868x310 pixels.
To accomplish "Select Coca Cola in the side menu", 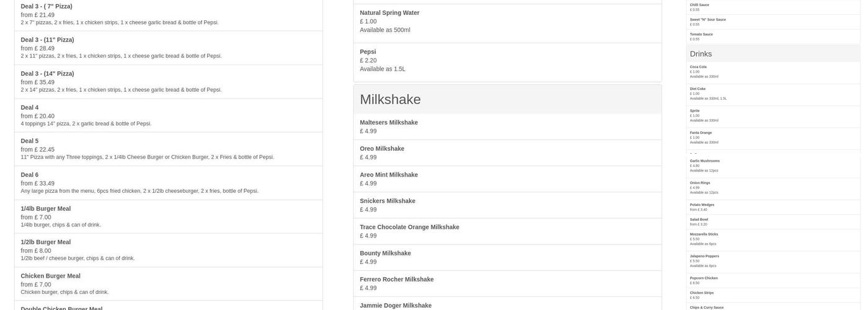I will point(773,72).
